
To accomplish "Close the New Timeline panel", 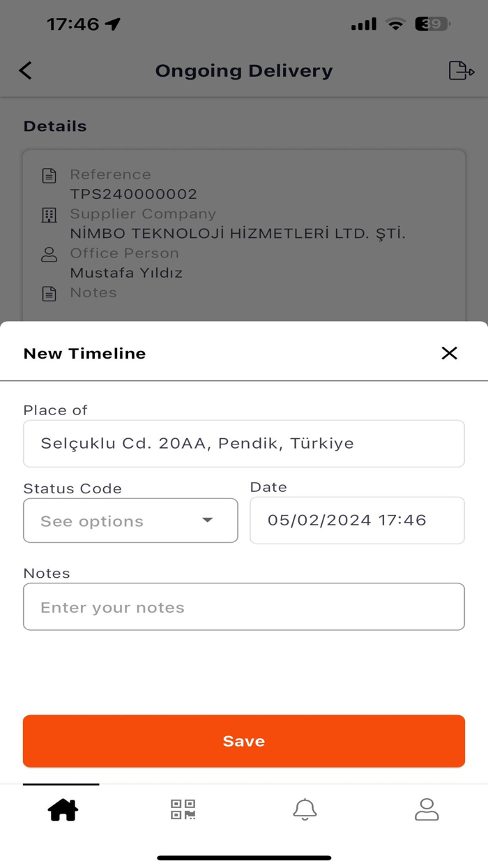I will click(x=449, y=353).
